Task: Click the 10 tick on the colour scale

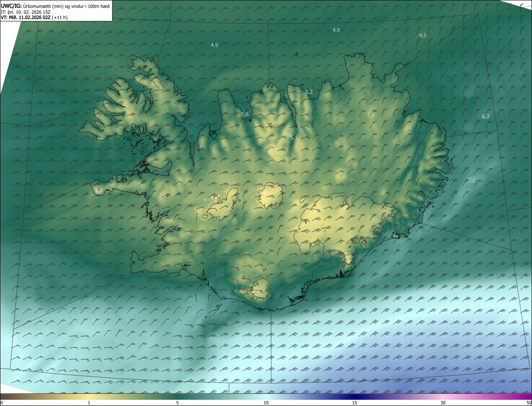Action: click(266, 403)
